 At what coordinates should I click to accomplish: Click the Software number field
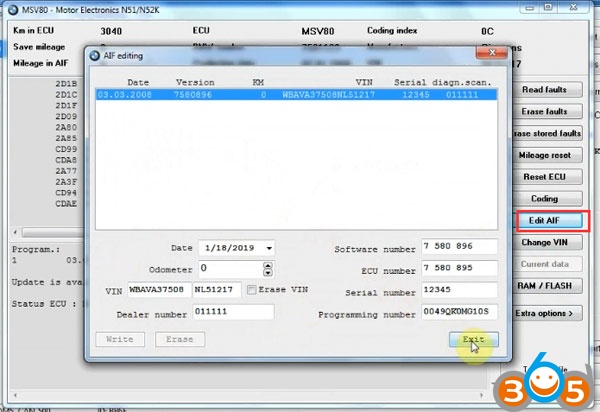tap(459, 246)
